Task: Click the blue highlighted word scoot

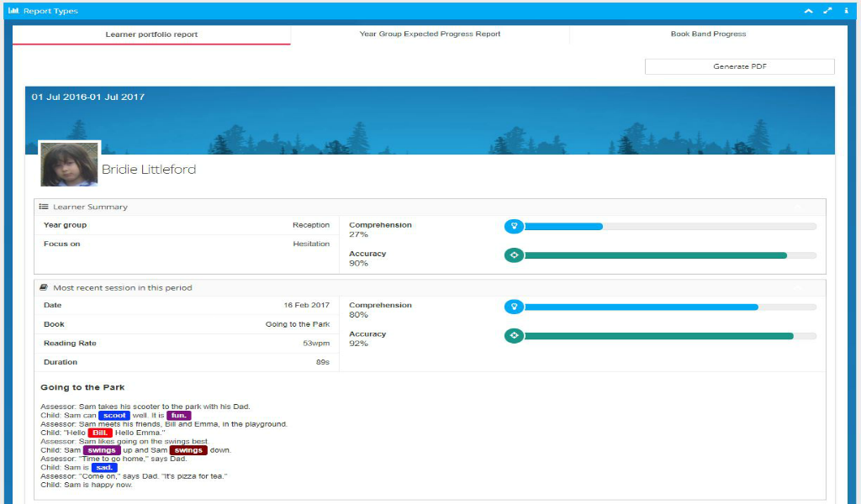Action: click(x=114, y=415)
